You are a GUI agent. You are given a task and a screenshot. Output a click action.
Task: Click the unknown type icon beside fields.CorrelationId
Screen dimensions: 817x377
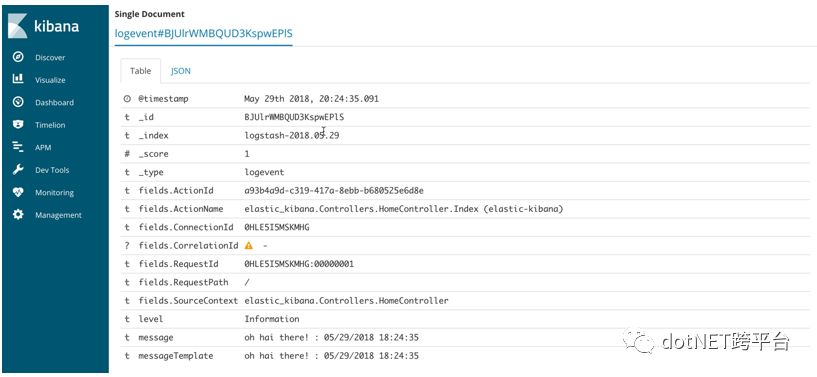click(127, 246)
